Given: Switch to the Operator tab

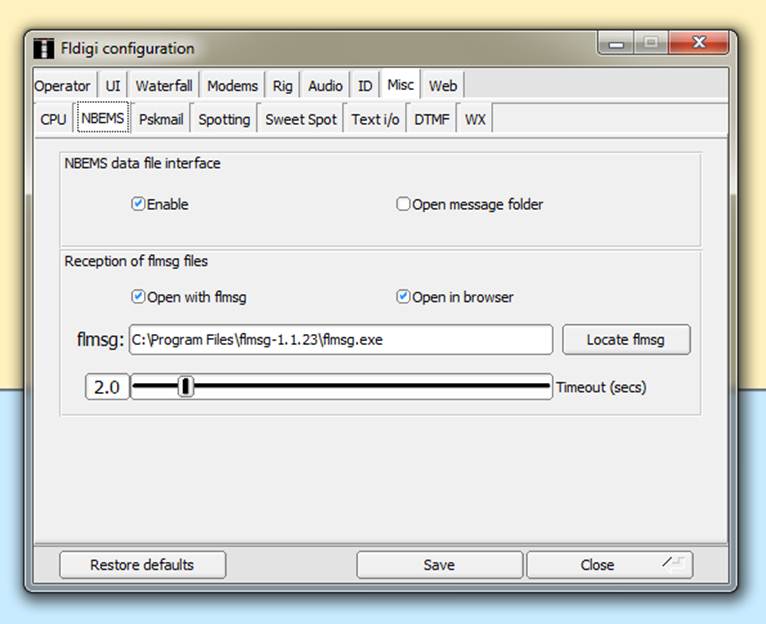Looking at the screenshot, I should click(x=63, y=86).
